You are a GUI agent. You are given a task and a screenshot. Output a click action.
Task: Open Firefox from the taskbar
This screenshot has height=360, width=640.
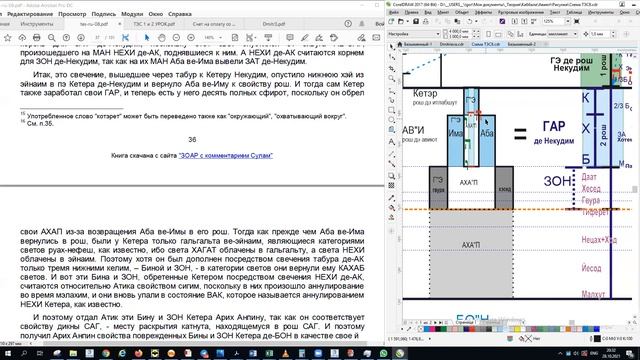tap(138, 353)
